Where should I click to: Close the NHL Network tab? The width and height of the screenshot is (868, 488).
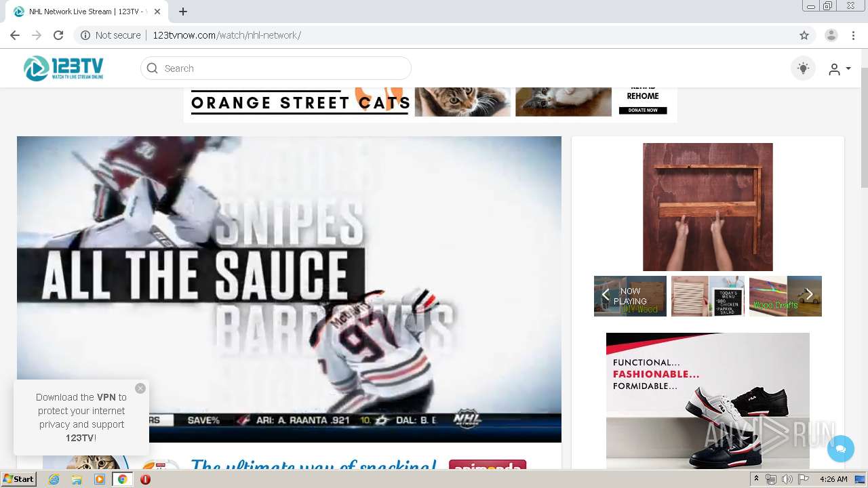[x=158, y=12]
